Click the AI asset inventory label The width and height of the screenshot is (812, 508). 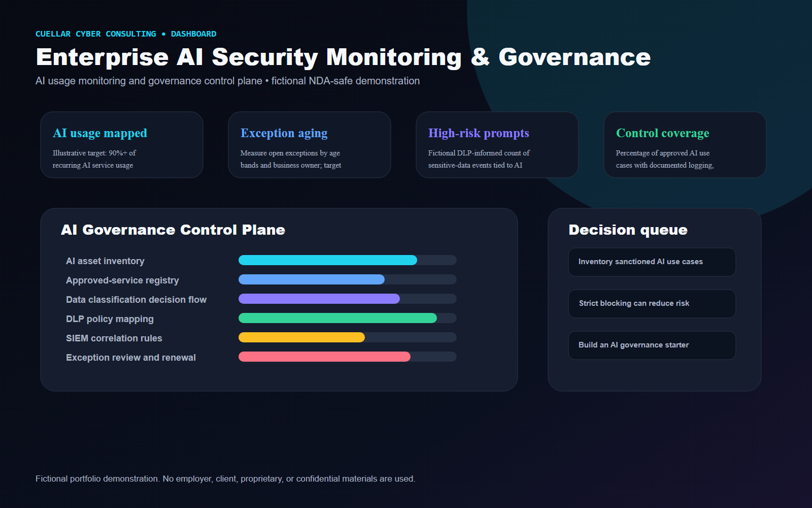tap(105, 261)
